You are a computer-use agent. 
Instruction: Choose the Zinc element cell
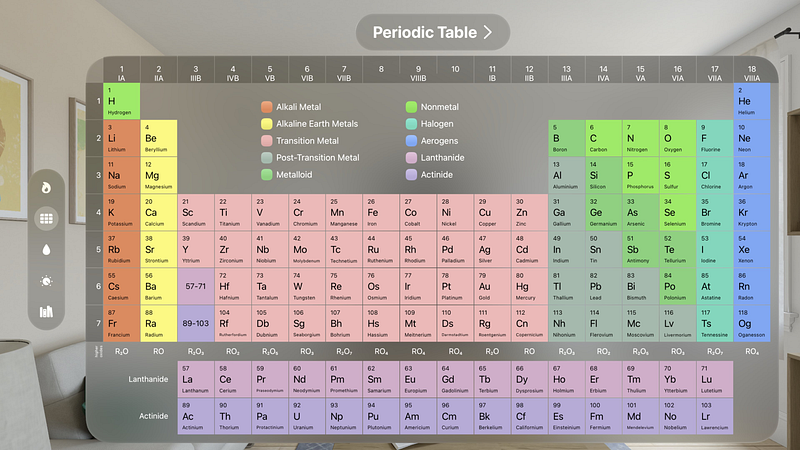pos(529,212)
